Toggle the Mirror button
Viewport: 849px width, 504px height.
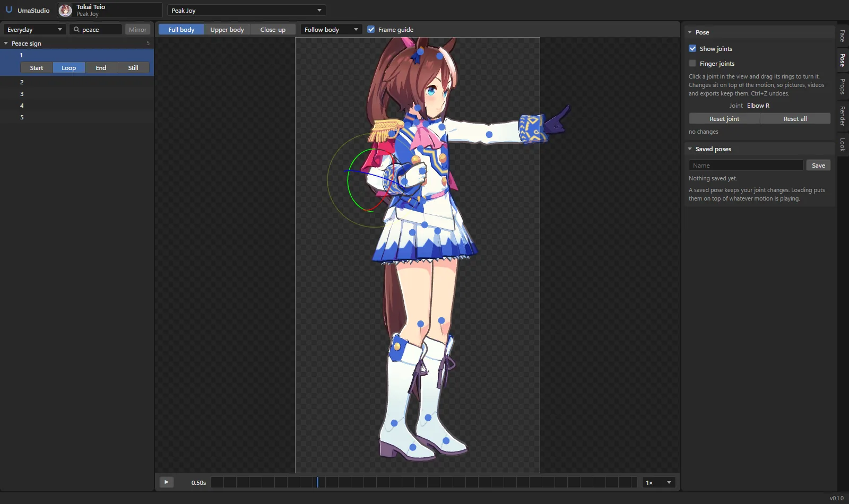(x=137, y=30)
